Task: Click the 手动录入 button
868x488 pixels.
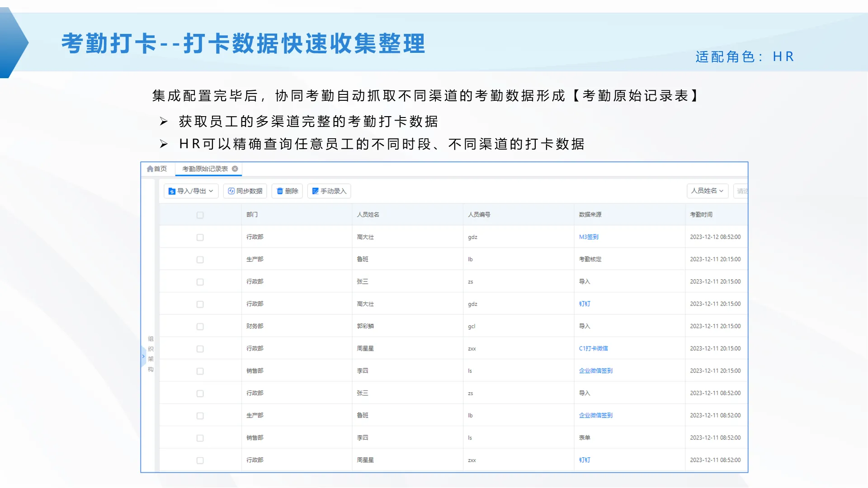Action: click(x=329, y=191)
